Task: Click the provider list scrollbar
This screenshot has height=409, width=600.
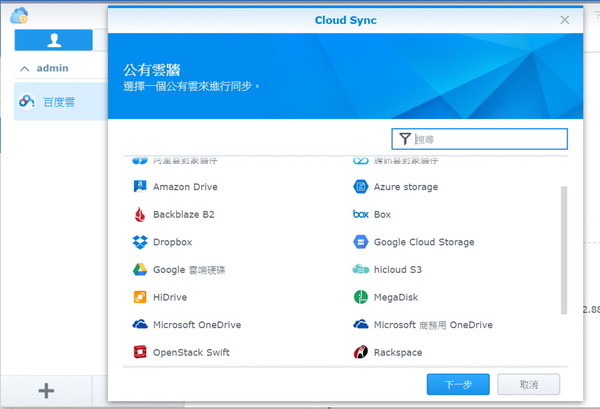Action: click(x=564, y=250)
